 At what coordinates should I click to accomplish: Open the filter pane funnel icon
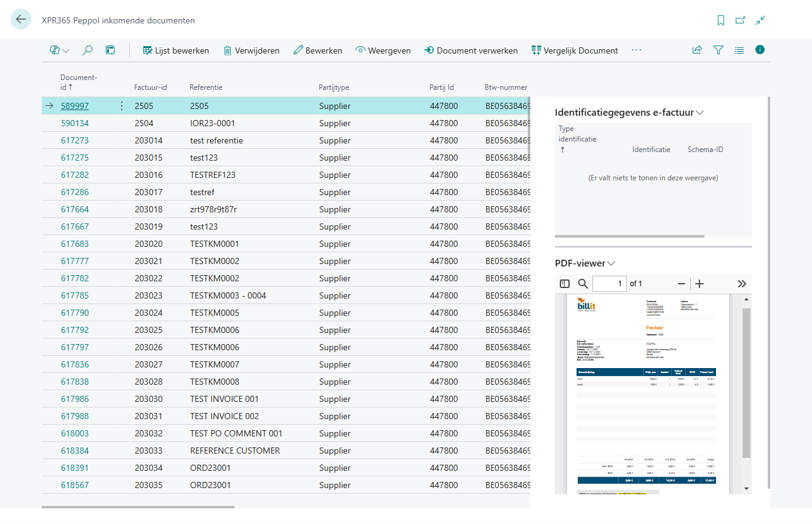[718, 50]
